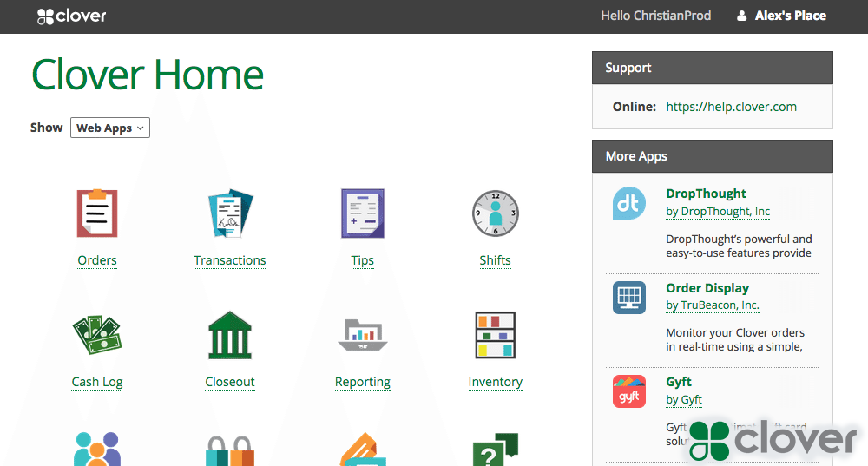The image size is (868, 466).
Task: Select the Closeout bank building icon
Action: click(x=230, y=335)
